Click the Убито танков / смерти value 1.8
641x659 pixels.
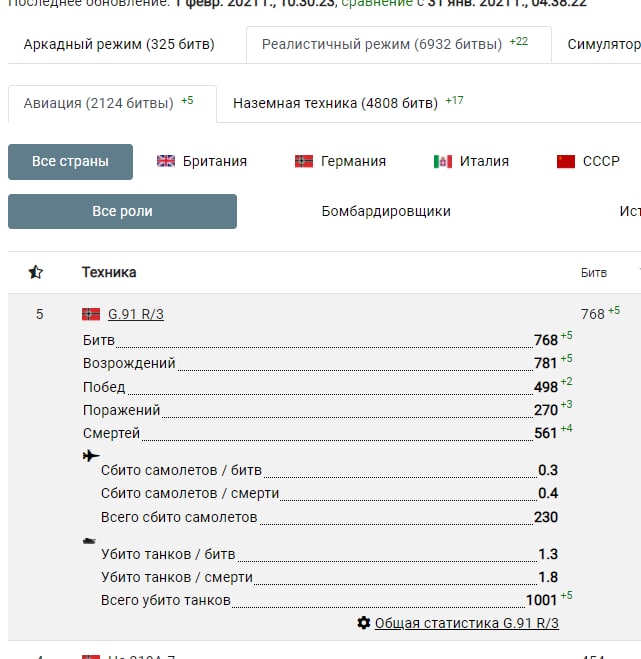548,577
